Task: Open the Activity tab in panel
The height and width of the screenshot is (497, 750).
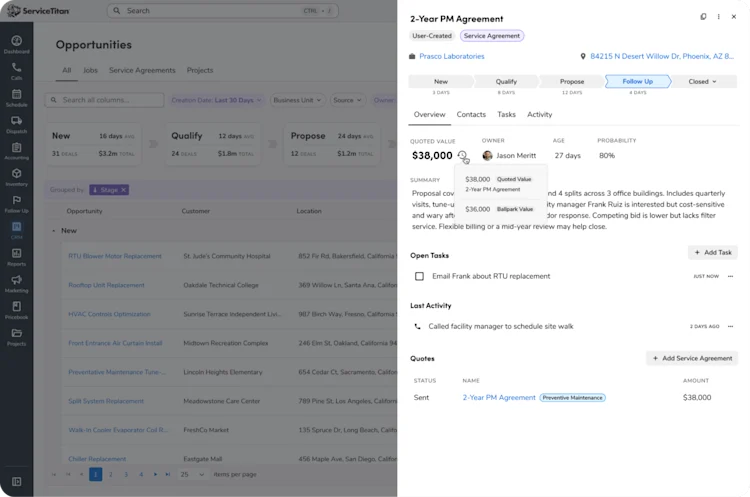Action: coord(540,114)
